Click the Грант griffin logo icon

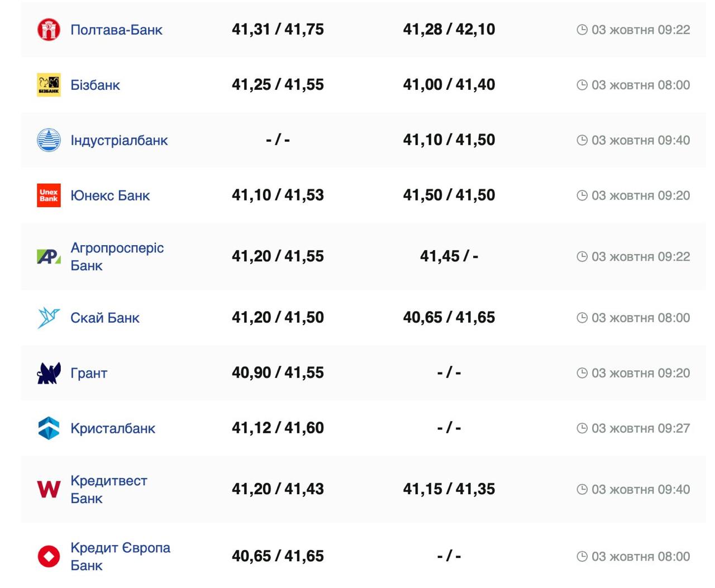pyautogui.click(x=49, y=373)
